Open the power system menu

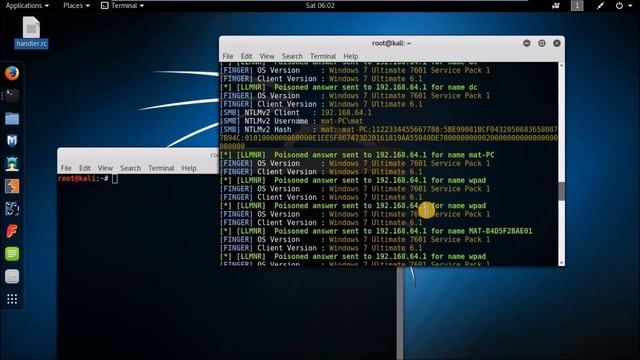point(619,6)
